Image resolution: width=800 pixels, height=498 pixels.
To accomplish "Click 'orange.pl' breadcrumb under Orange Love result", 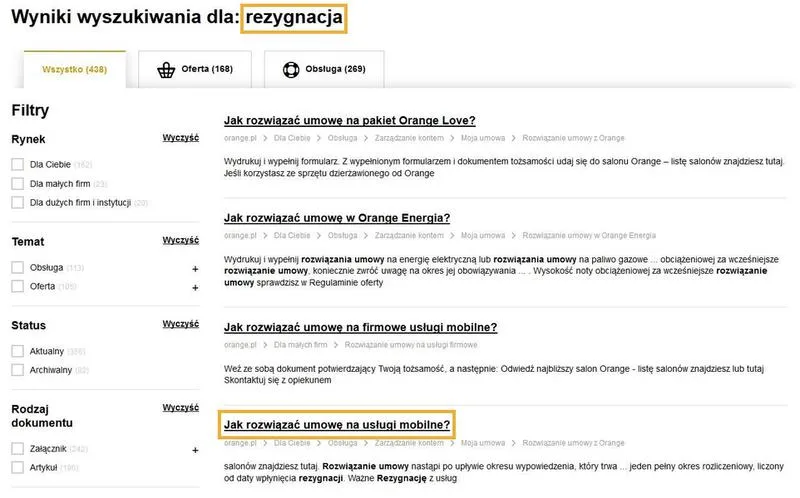I will [240, 138].
